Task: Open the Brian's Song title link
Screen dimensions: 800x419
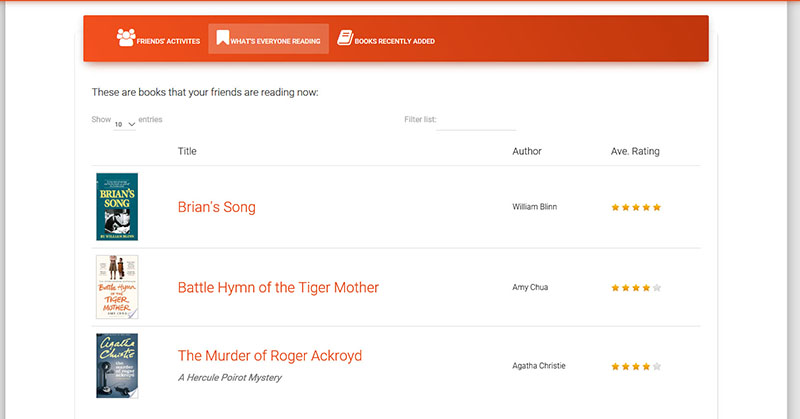Action: pos(216,207)
